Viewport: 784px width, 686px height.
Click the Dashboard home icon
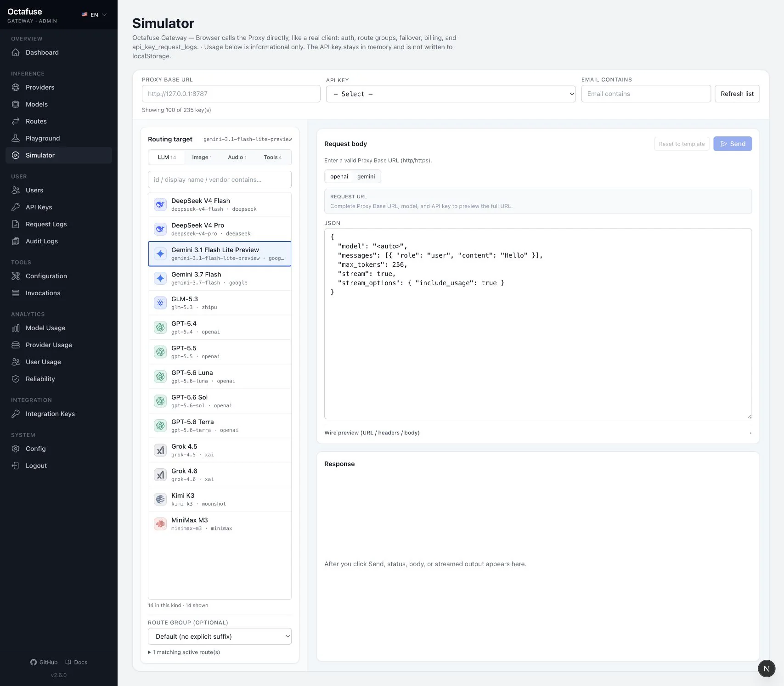(x=16, y=52)
